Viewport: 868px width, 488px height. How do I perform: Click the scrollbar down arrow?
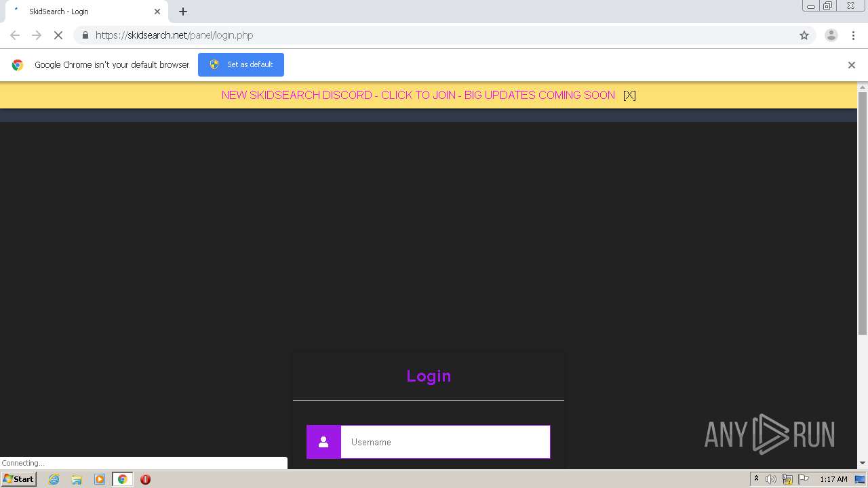(863, 463)
